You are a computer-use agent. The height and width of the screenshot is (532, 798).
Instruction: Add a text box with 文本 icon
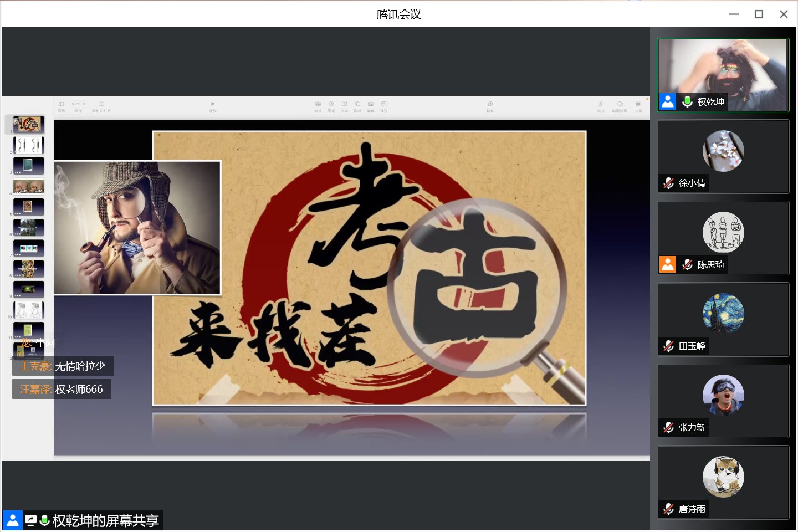pos(344,104)
